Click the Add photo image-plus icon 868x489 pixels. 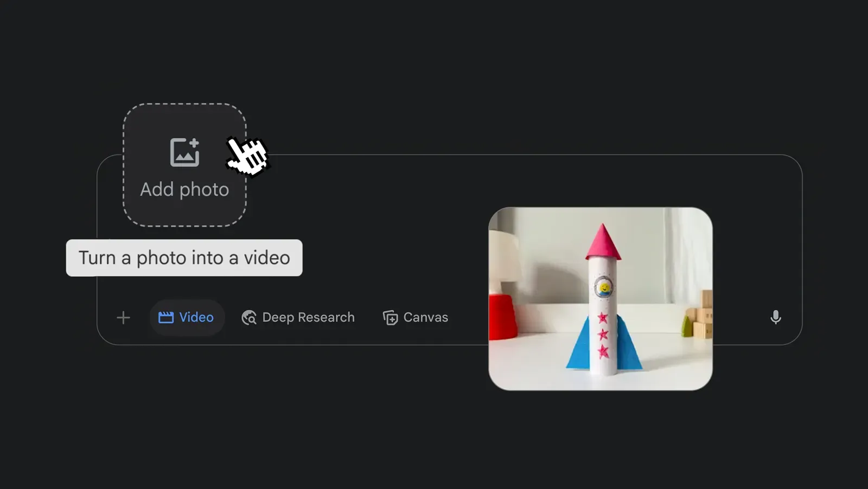tap(185, 152)
